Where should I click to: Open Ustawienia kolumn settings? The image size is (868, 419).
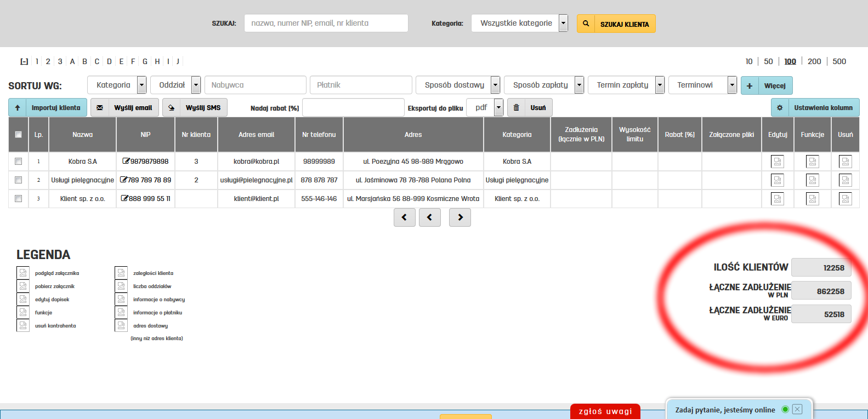coord(815,108)
